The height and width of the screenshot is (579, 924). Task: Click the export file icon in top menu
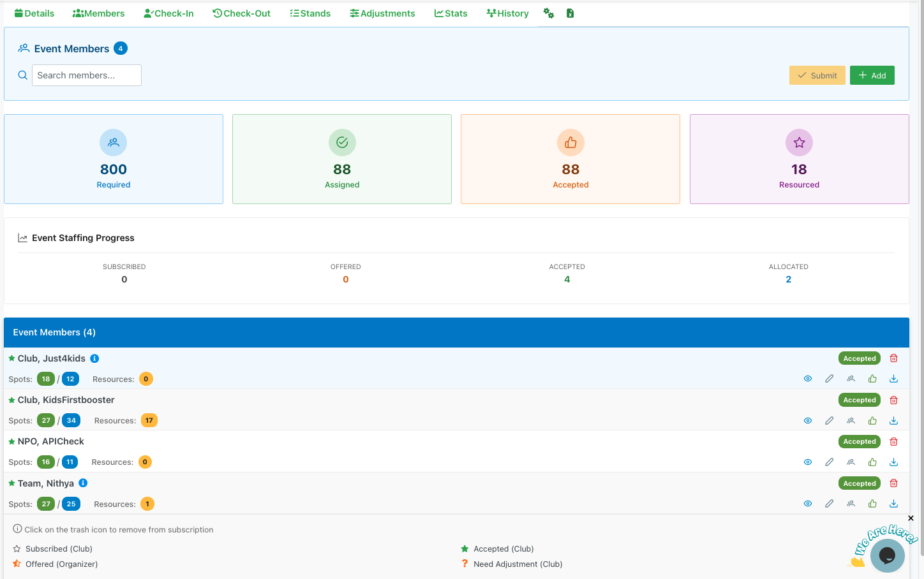click(x=570, y=13)
